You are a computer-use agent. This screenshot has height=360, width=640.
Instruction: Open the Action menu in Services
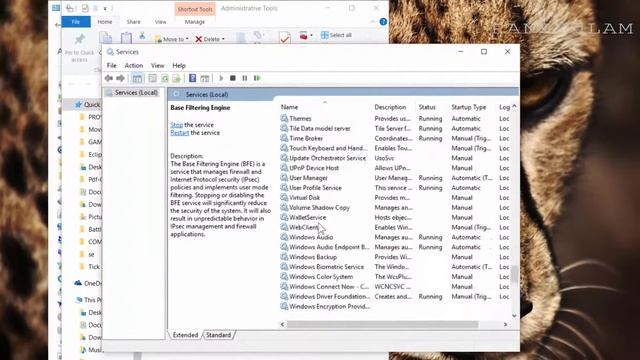click(x=133, y=65)
